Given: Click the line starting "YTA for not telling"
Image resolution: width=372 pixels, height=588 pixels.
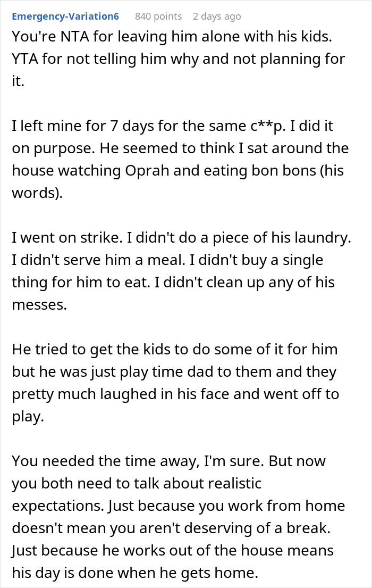Looking at the screenshot, I should (x=179, y=59).
